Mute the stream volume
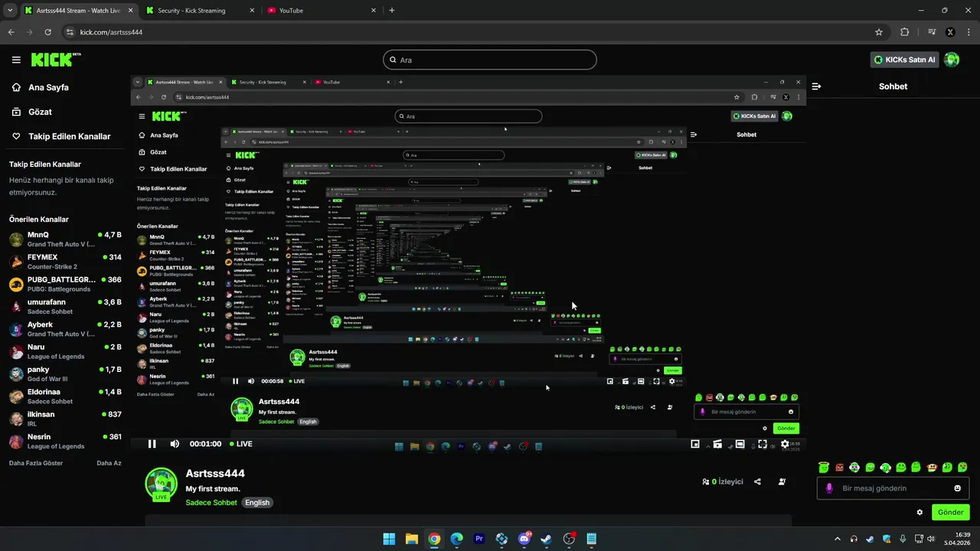980x551 pixels. (x=175, y=444)
